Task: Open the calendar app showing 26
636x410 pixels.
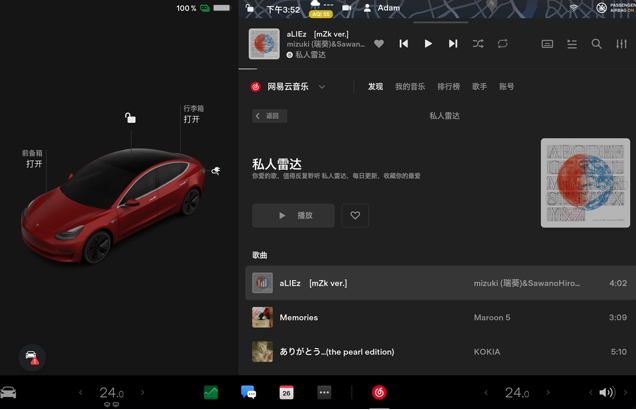Action: [286, 393]
